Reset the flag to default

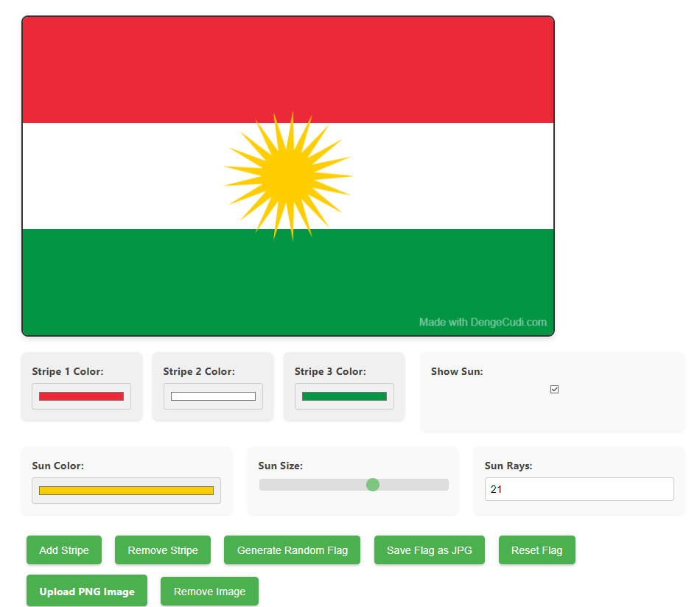coord(536,550)
